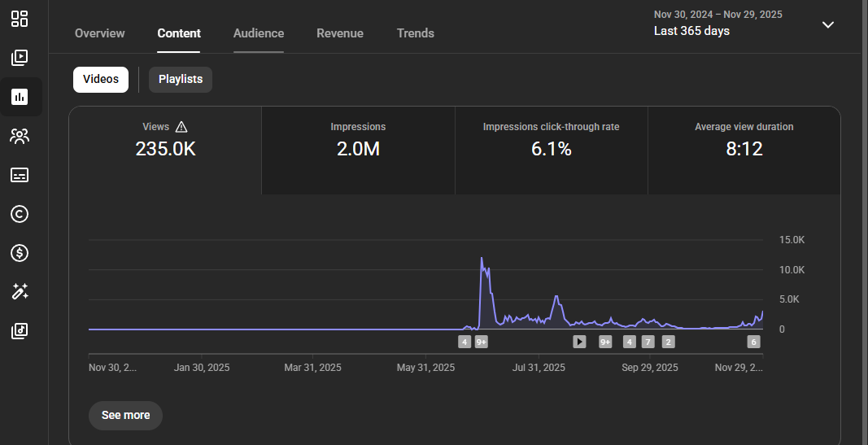Switch to the Revenue tab
Image resolution: width=868 pixels, height=445 pixels.
pyautogui.click(x=340, y=33)
